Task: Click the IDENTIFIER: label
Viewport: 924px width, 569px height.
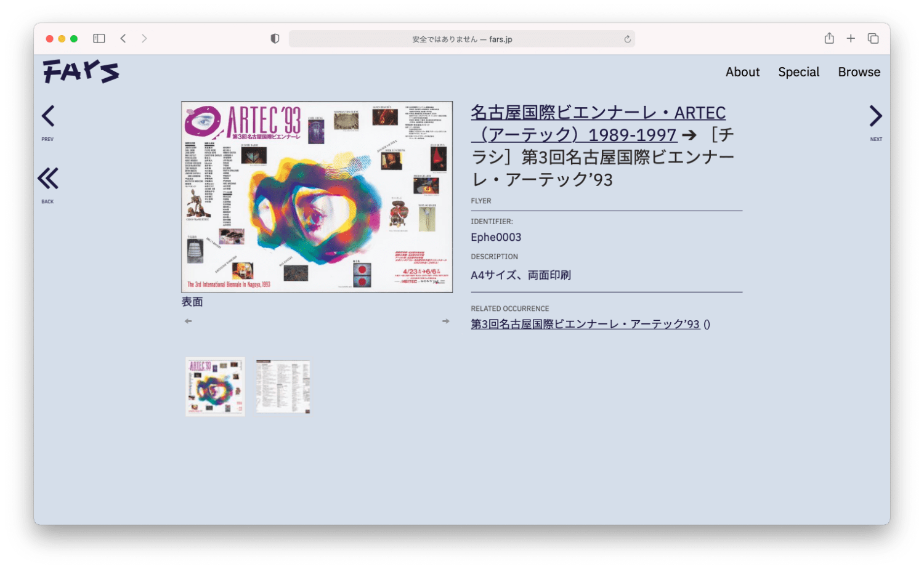Action: point(492,221)
